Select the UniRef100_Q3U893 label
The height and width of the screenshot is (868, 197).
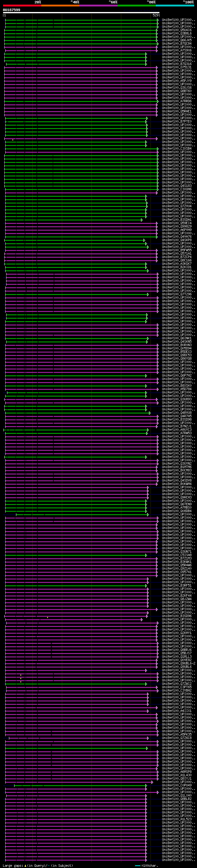[177, 399]
